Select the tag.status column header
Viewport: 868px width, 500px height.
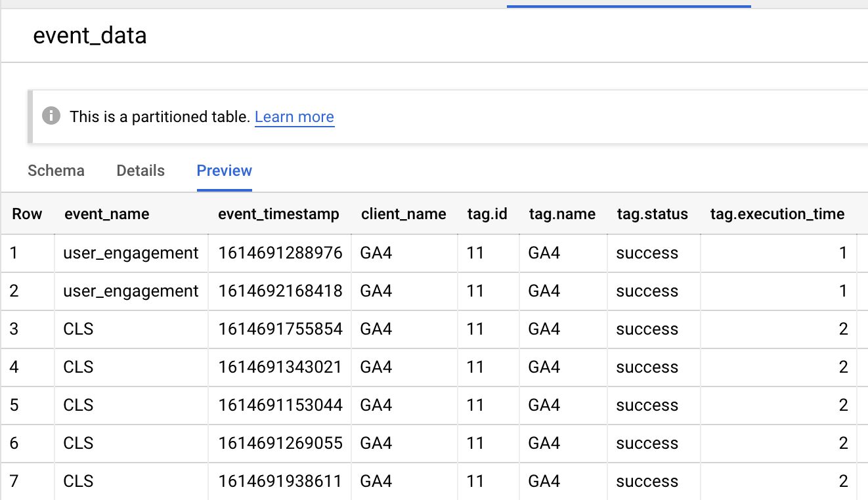tap(653, 214)
